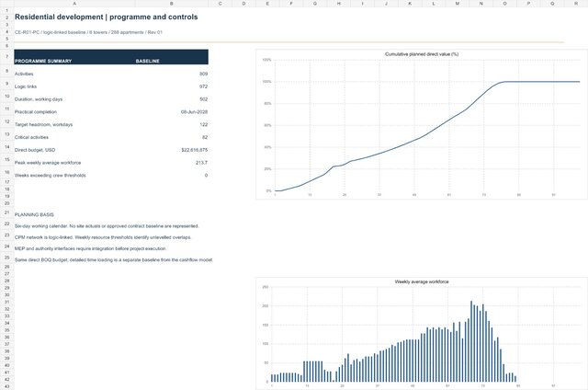Select the Six-day working calendar note
588x390 pixels.
point(107,226)
